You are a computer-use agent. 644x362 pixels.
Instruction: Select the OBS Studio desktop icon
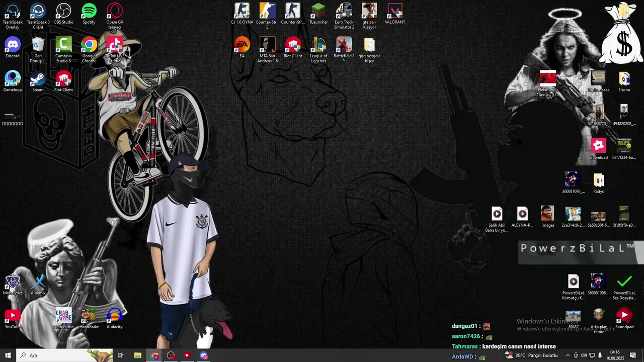coord(63,14)
